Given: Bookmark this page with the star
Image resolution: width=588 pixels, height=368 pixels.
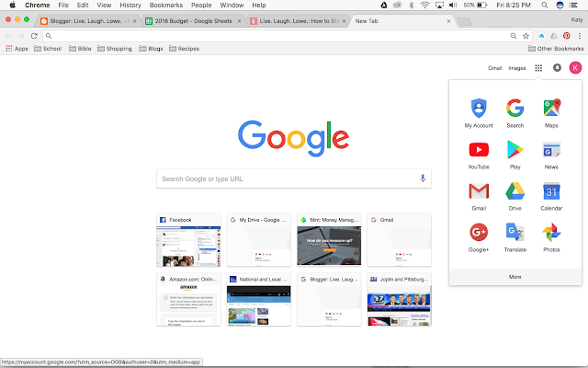Looking at the screenshot, I should tap(526, 36).
